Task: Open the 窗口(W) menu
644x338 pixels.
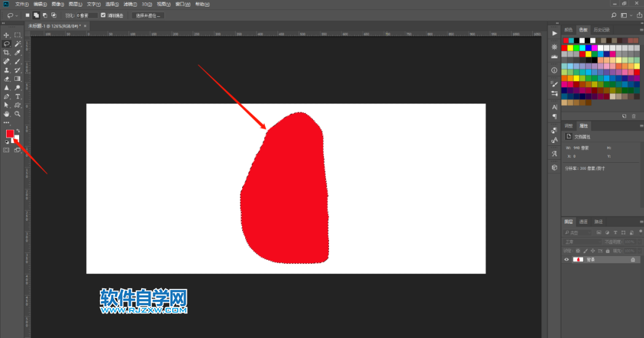Action: pyautogui.click(x=183, y=4)
